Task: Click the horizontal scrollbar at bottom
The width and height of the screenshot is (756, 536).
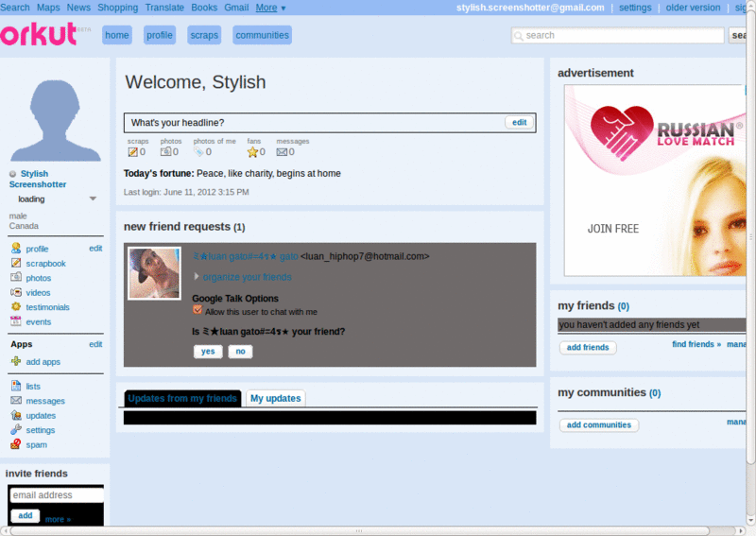Action: (x=359, y=530)
